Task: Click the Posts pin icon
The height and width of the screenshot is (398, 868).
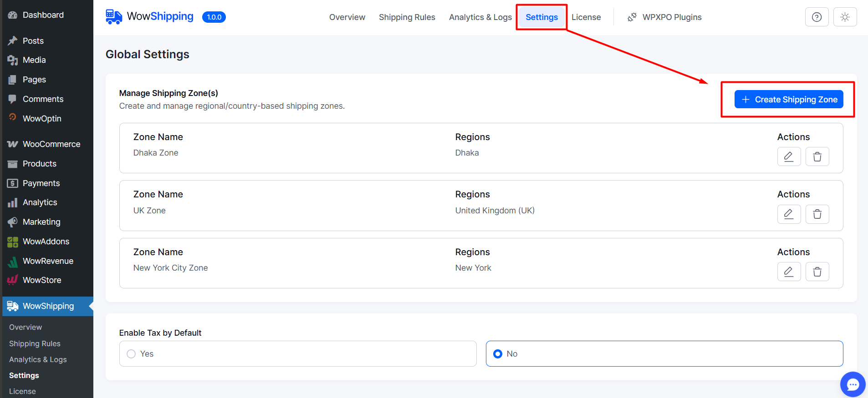Action: click(13, 41)
